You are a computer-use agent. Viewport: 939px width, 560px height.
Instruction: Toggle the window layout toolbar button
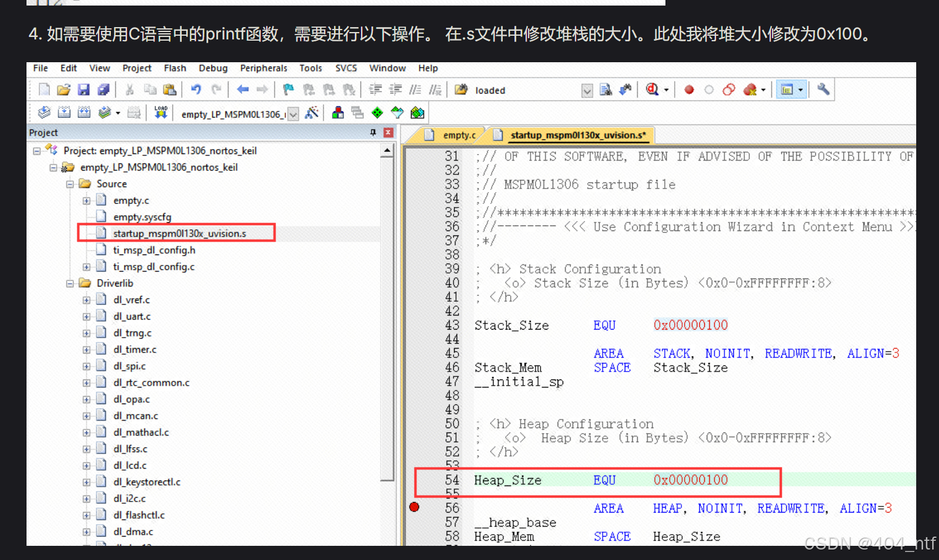tap(787, 90)
